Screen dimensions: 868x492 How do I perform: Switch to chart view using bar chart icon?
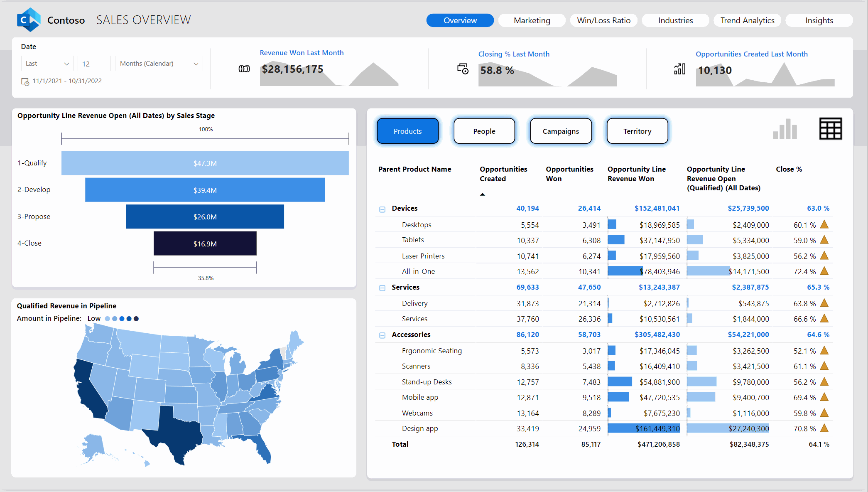[785, 130]
